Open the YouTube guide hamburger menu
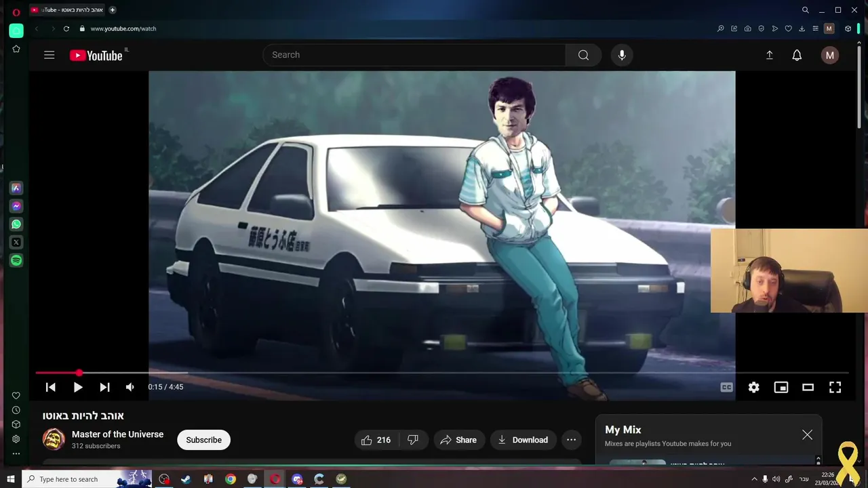Image resolution: width=868 pixels, height=488 pixels. (50, 55)
